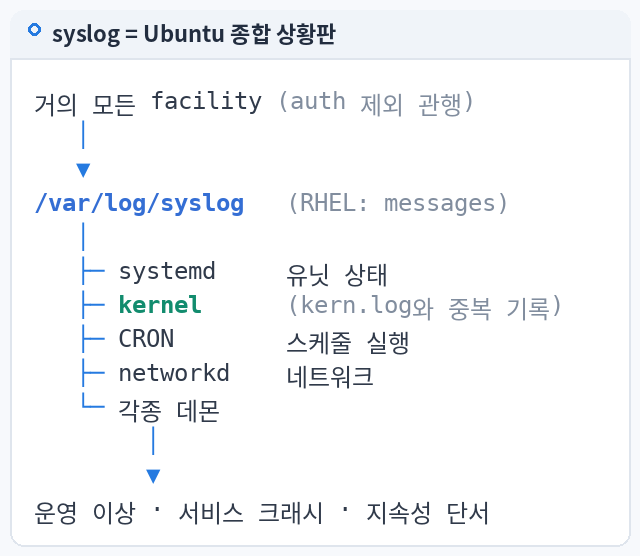This screenshot has height=556, width=640.
Task: Click the down arrow above /var/log/syslog
Action: [83, 170]
